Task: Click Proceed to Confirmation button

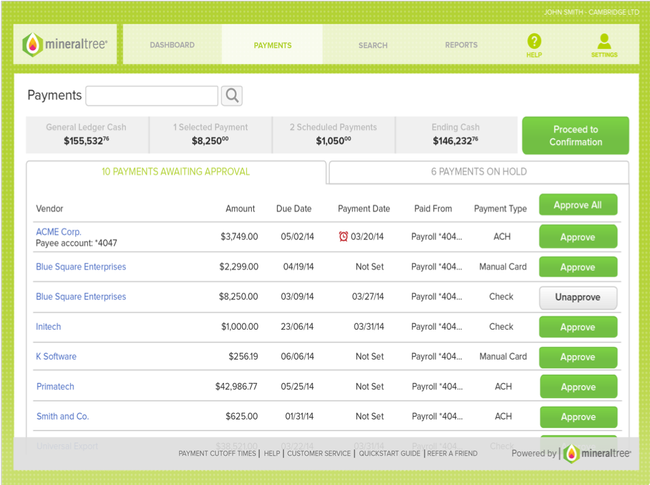Action: pos(575,136)
